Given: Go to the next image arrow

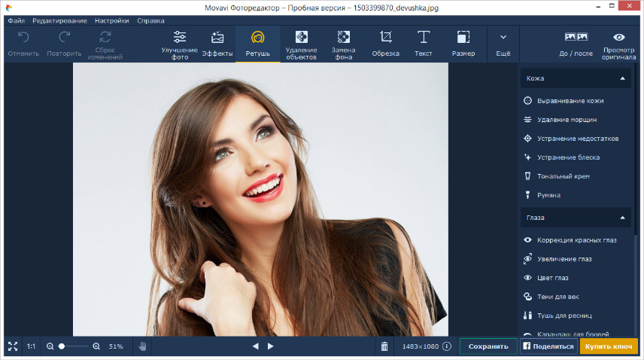Looking at the screenshot, I should tap(271, 346).
